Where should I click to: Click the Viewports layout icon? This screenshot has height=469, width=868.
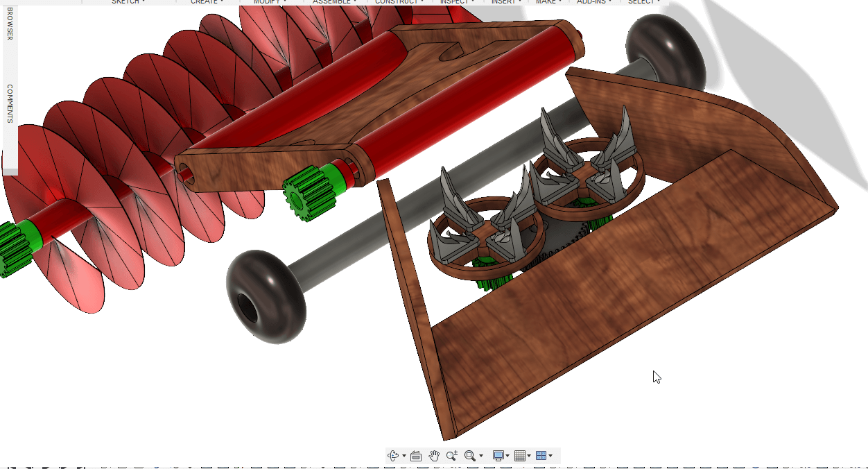(x=541, y=456)
